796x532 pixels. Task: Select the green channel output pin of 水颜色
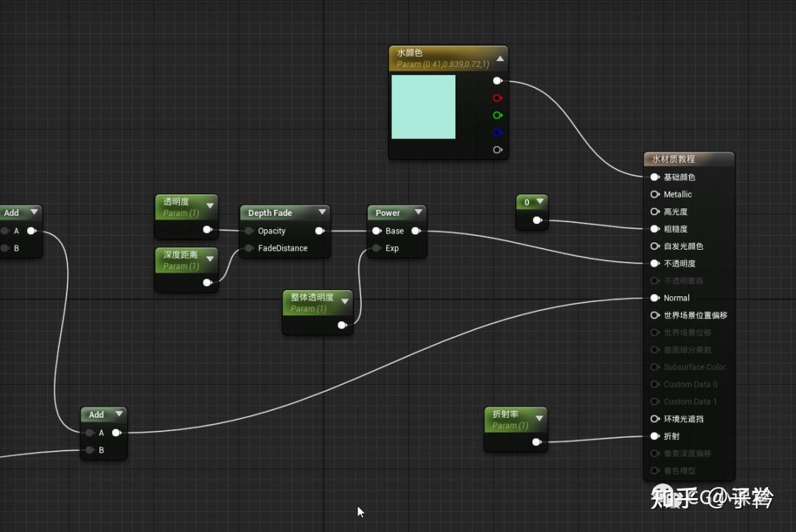tap(497, 115)
